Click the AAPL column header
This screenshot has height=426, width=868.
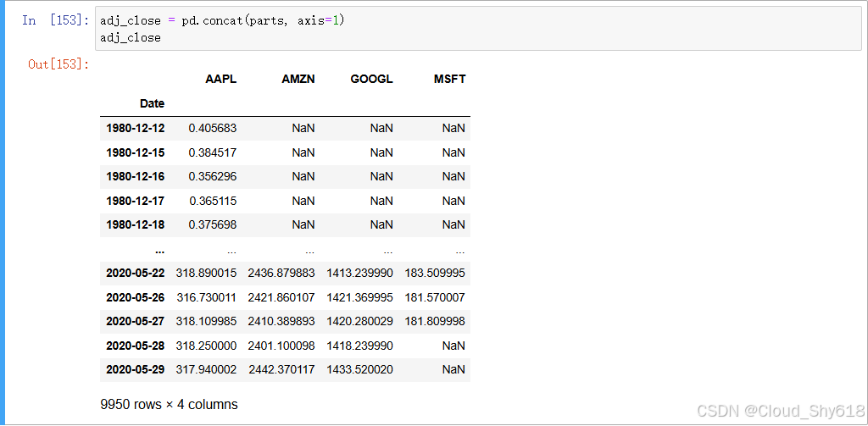[x=220, y=79]
